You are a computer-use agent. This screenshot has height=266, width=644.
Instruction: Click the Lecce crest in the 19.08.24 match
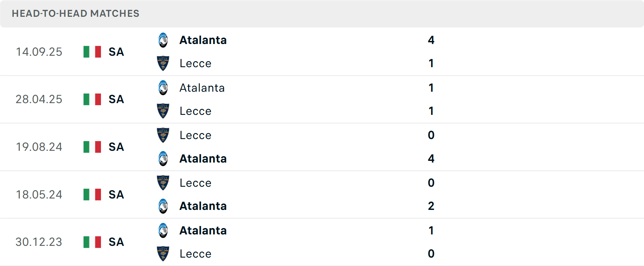tap(163, 135)
